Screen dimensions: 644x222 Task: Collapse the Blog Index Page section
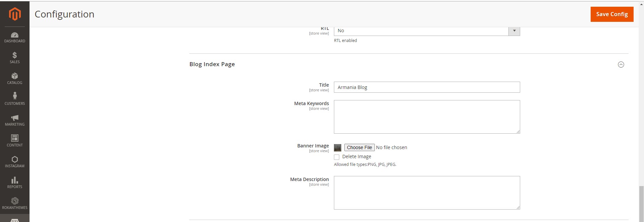click(621, 64)
